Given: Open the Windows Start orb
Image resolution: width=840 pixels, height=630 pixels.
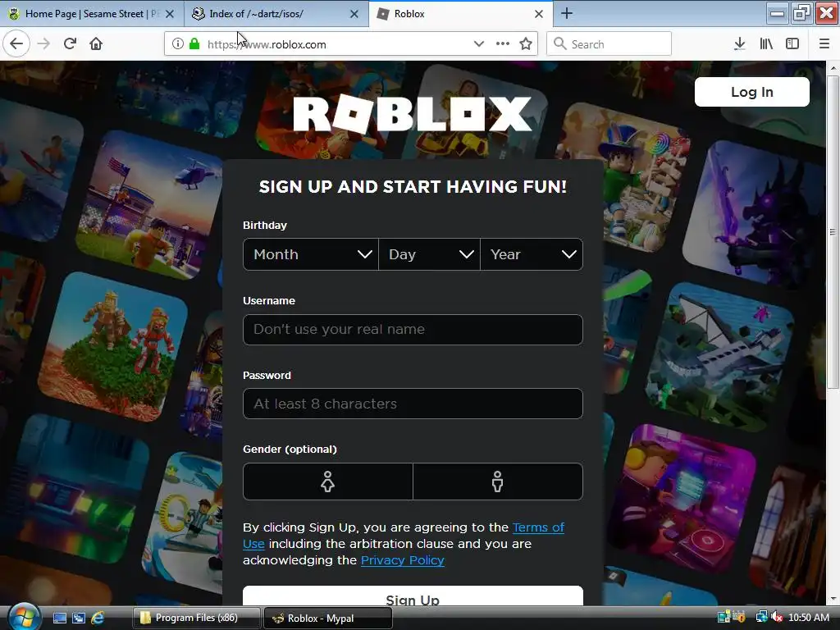Looking at the screenshot, I should (x=22, y=617).
